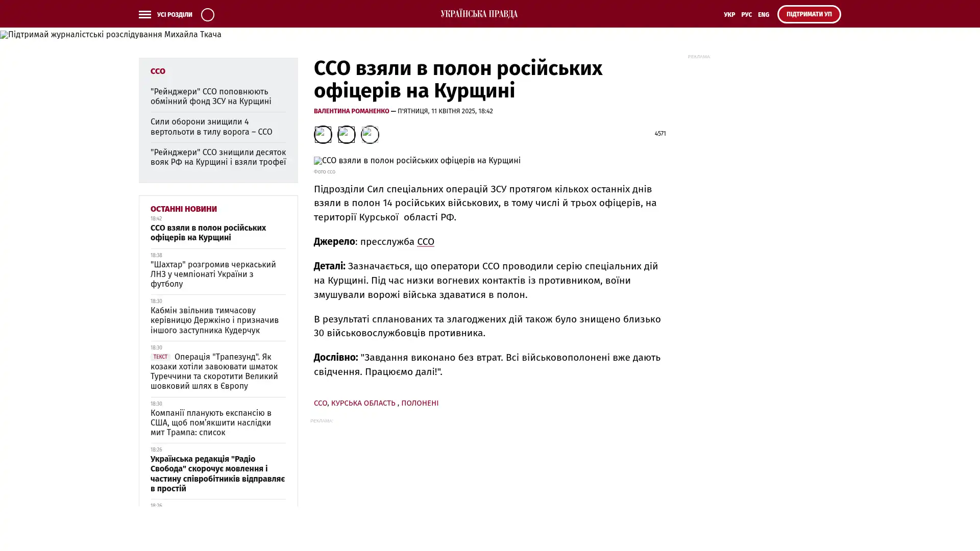Open author Валентина Романенко page
Viewport: 980px width, 551px height.
[x=352, y=111]
